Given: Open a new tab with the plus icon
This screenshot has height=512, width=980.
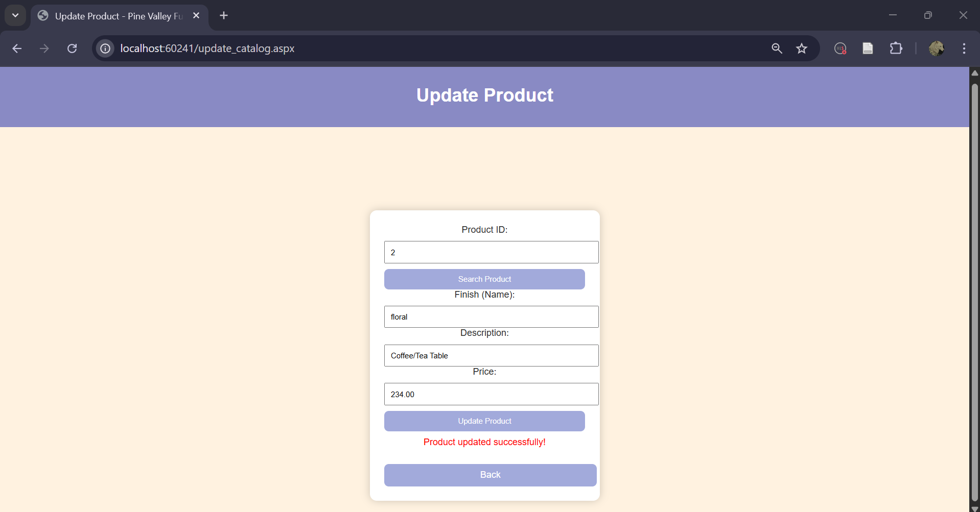Looking at the screenshot, I should coord(224,15).
